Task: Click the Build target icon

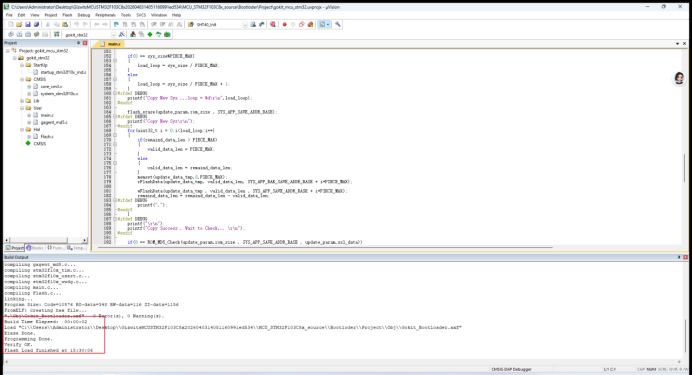Action: point(19,34)
